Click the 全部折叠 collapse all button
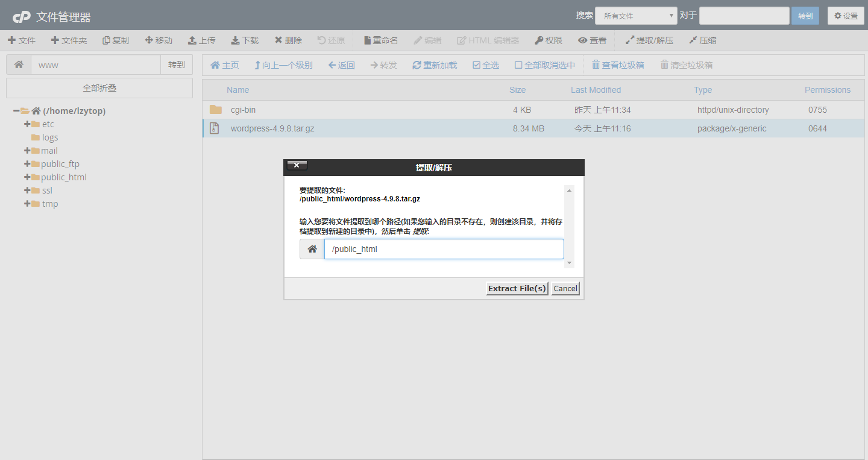 click(99, 88)
